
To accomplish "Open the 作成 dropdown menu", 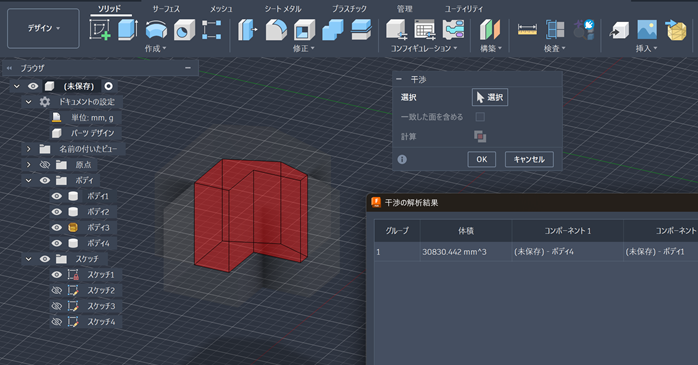I will (x=155, y=49).
